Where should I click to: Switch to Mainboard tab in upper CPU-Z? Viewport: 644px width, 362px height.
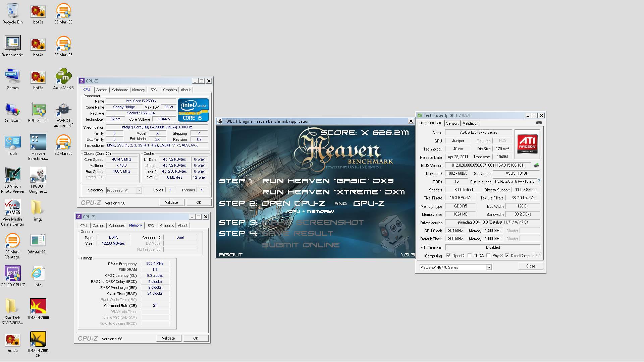[x=120, y=90]
